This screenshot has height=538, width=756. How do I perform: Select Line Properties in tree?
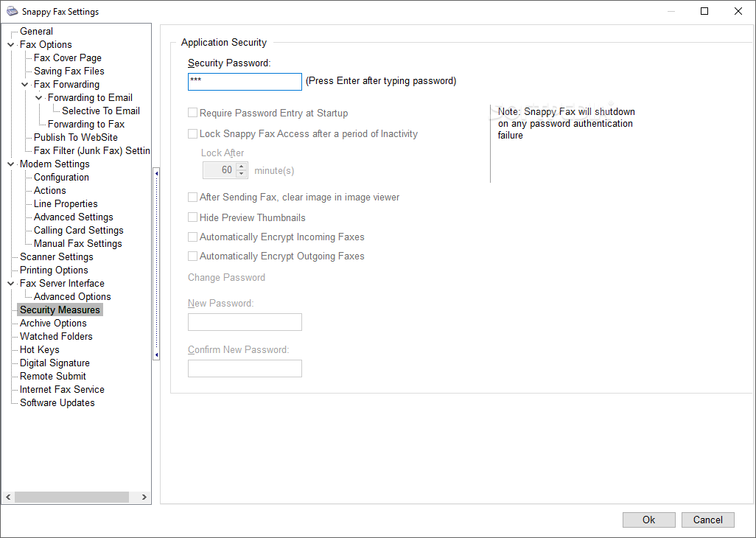(66, 203)
